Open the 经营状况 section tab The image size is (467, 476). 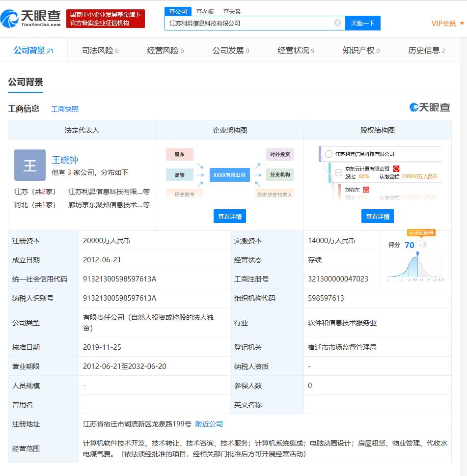296,51
